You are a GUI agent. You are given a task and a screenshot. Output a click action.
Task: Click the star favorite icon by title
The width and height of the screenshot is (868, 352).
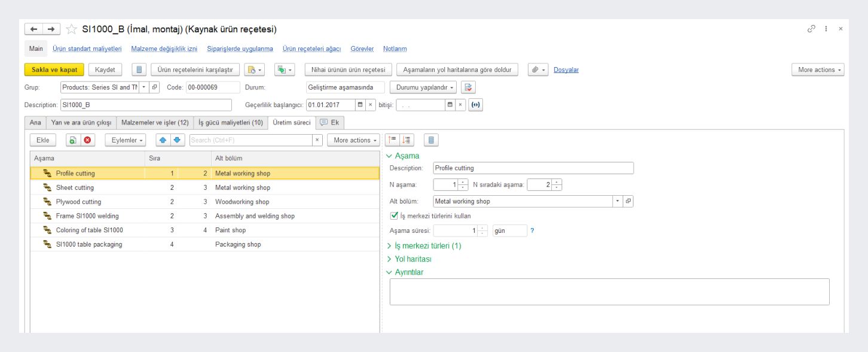[x=70, y=29]
